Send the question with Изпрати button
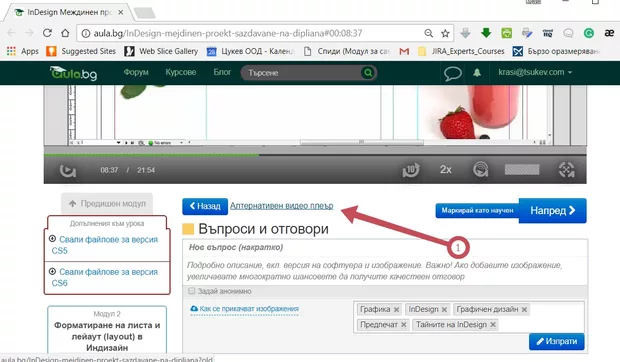 pos(556,341)
